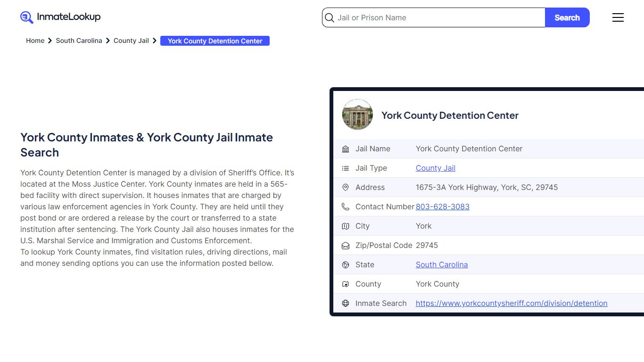Click the list icon beside Jail Type

[x=346, y=168]
